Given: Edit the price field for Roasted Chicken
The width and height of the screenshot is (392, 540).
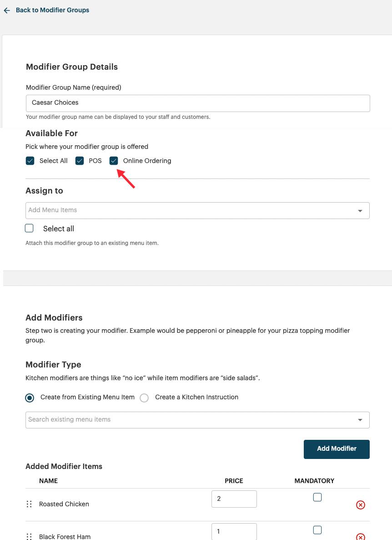Looking at the screenshot, I should point(234,499).
